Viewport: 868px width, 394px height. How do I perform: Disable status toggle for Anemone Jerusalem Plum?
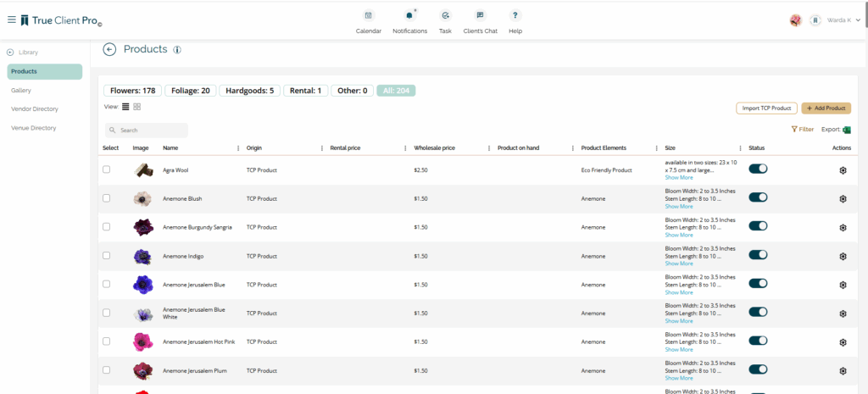pos(758,369)
